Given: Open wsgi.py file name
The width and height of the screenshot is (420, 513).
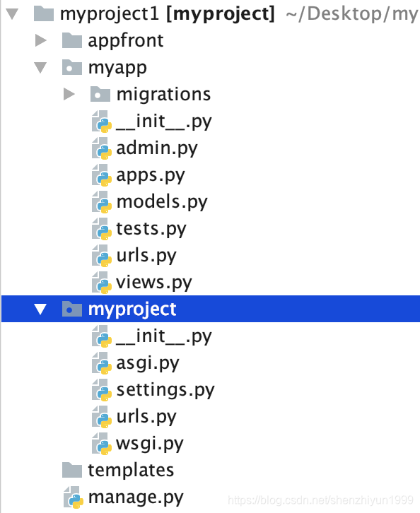Looking at the screenshot, I should pyautogui.click(x=150, y=444).
